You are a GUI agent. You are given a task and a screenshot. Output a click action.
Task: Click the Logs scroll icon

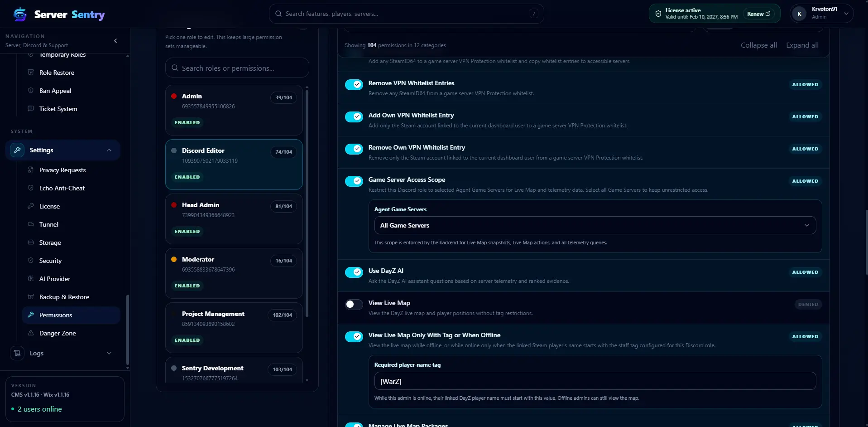pyautogui.click(x=17, y=353)
